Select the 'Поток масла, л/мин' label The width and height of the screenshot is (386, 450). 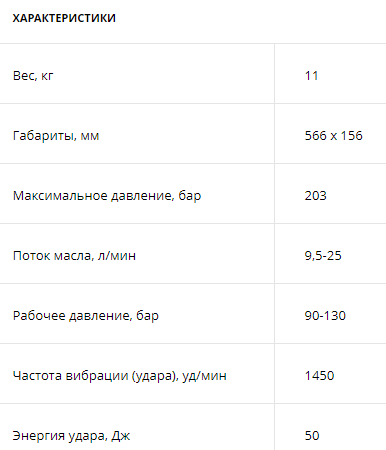coord(74,256)
